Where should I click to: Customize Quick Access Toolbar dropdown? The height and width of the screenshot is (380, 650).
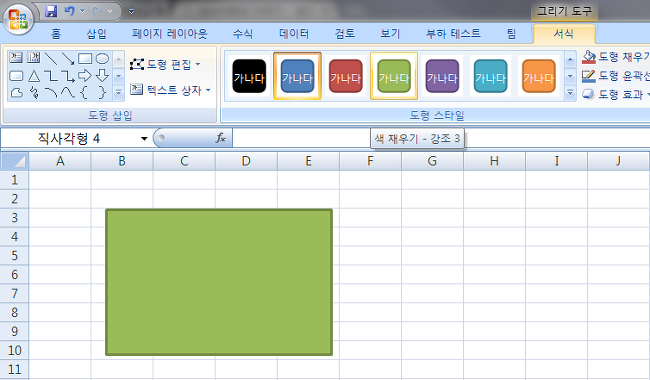tap(131, 12)
